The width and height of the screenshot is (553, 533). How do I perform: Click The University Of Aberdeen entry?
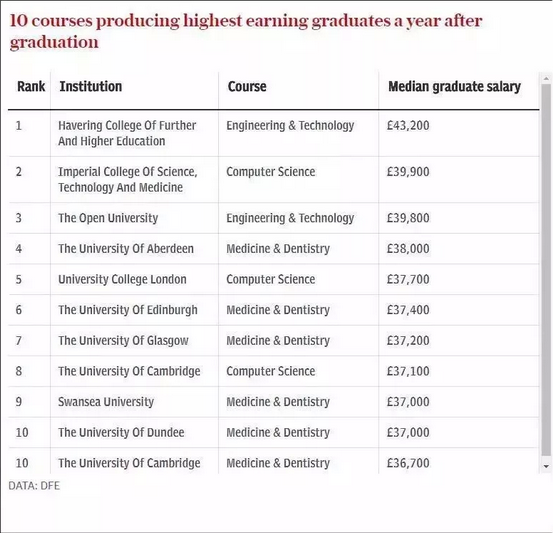126,249
